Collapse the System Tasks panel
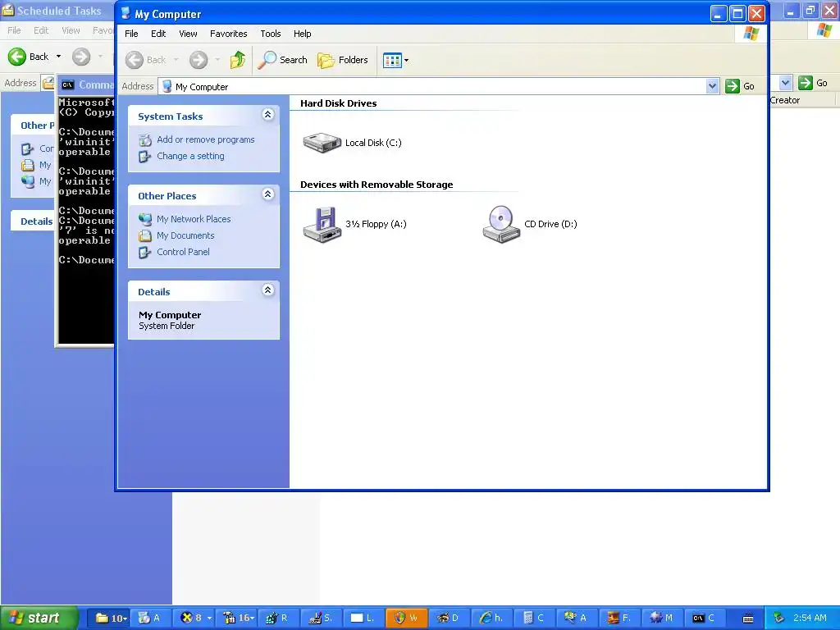Screen dimensions: 840x630 268,115
